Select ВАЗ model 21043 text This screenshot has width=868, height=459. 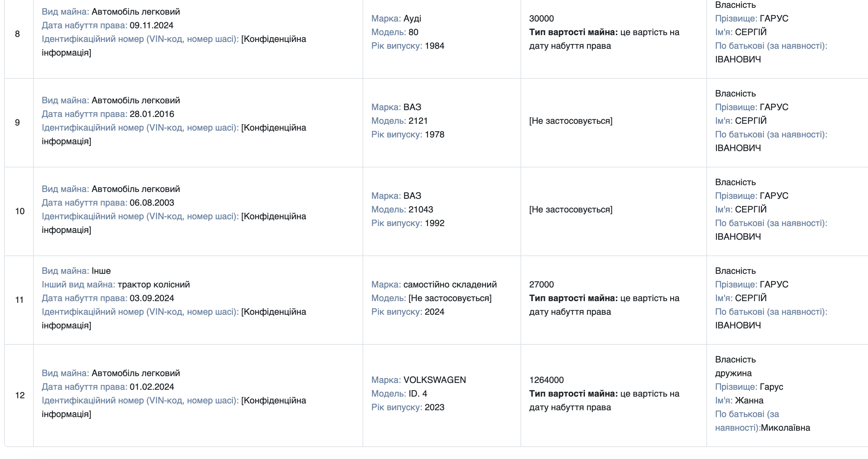[421, 209]
